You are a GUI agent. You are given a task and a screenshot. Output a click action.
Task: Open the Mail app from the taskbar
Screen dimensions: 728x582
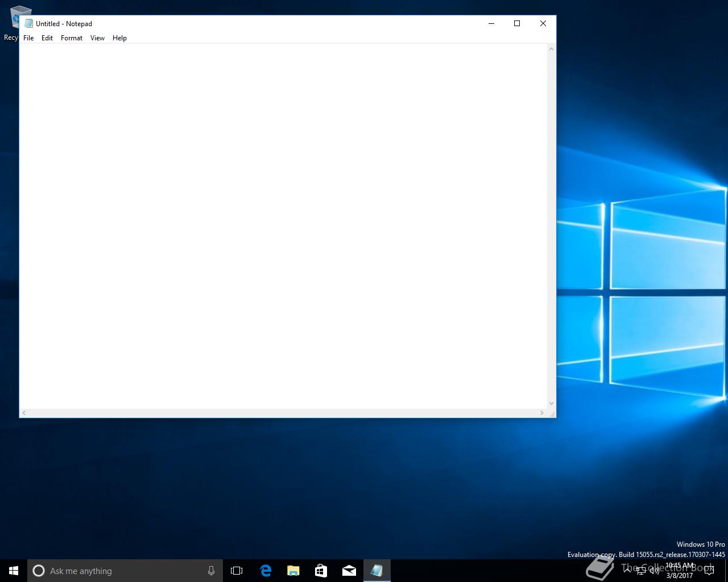click(349, 571)
